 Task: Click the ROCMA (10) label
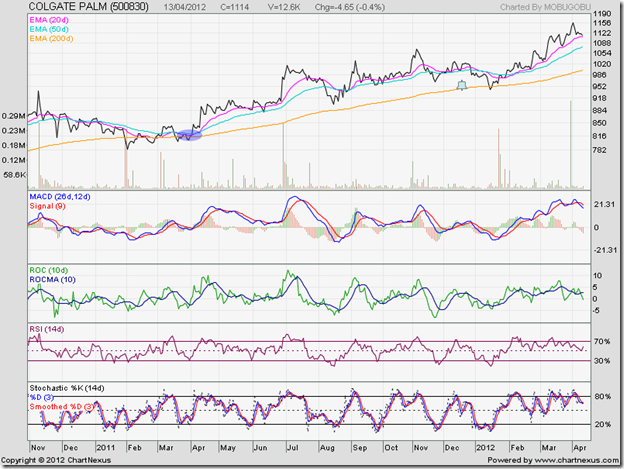(x=53, y=280)
